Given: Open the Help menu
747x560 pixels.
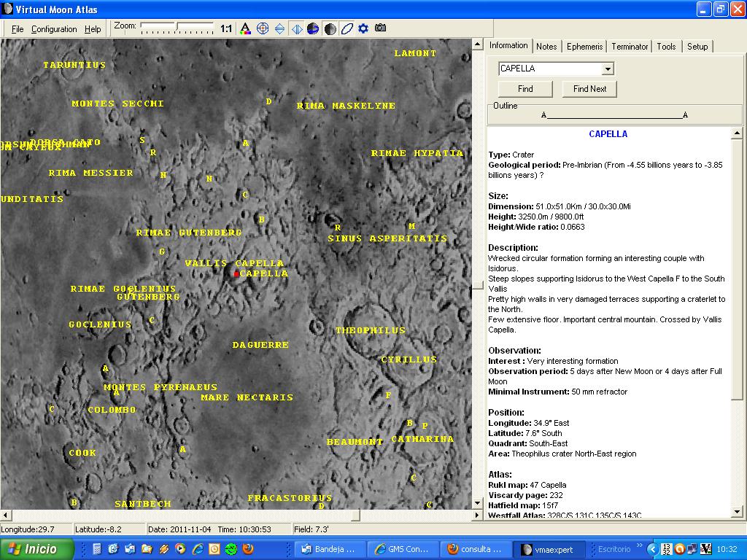Looking at the screenshot, I should [x=93, y=29].
